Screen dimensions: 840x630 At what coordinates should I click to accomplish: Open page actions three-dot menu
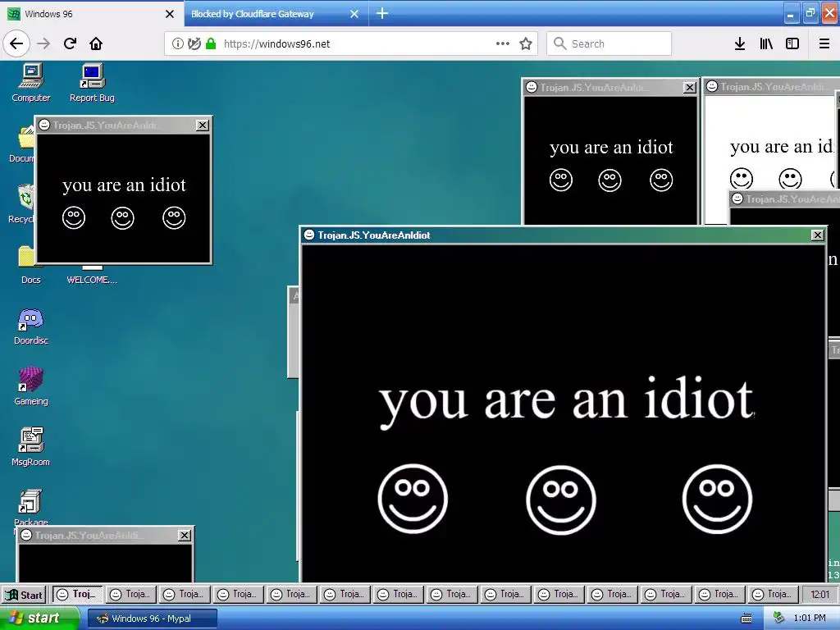pyautogui.click(x=503, y=43)
